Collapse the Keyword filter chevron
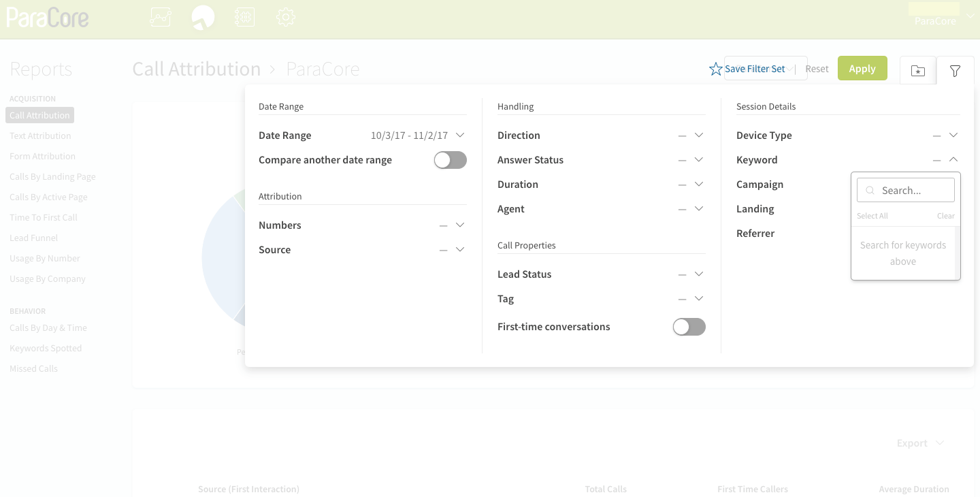The height and width of the screenshot is (497, 980). (953, 160)
